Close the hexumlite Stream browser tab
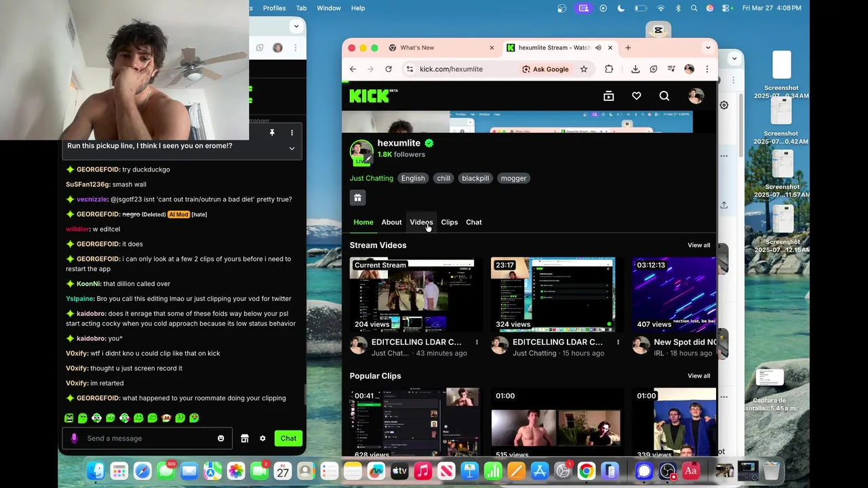Image resolution: width=868 pixels, height=488 pixels. tap(610, 48)
